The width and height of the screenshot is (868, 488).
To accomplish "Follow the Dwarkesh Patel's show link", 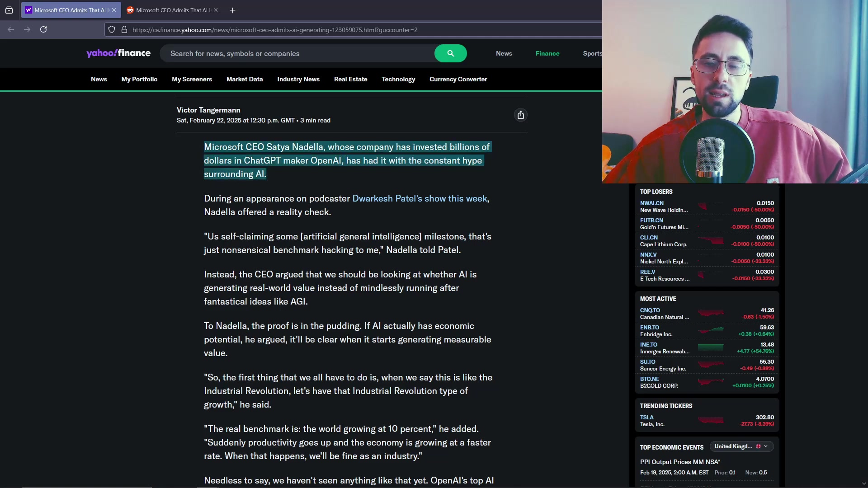I will (x=420, y=198).
